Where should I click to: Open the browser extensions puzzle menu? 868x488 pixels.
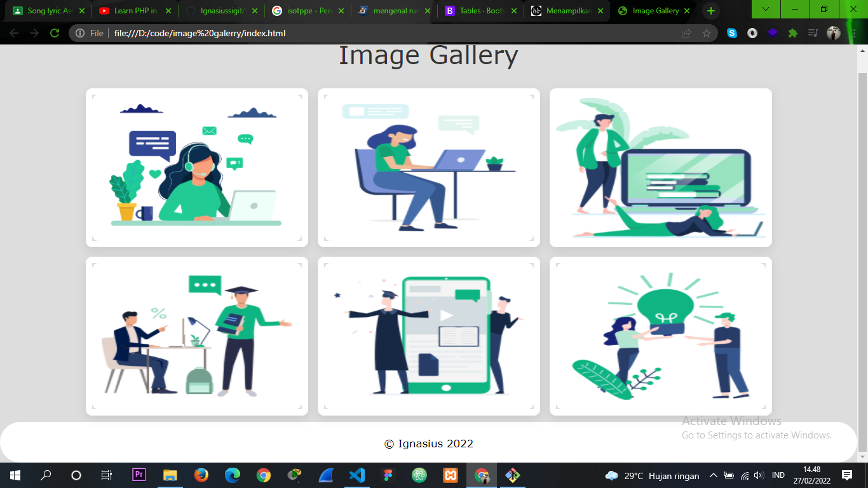[x=792, y=32]
